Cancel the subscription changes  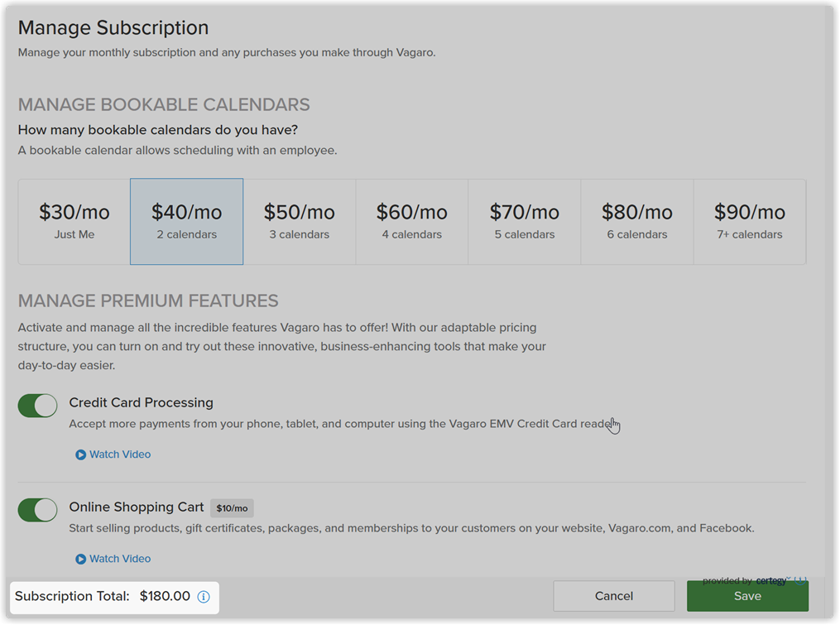pyautogui.click(x=614, y=596)
